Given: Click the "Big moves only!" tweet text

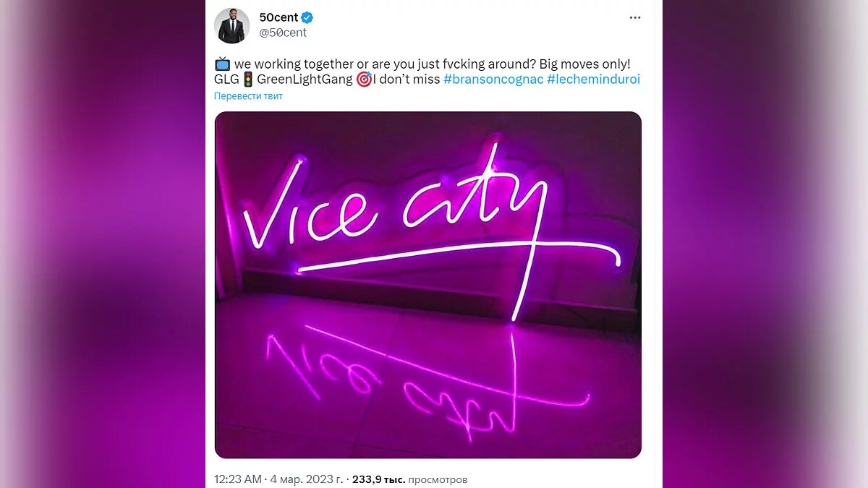Looking at the screenshot, I should pyautogui.click(x=584, y=64).
